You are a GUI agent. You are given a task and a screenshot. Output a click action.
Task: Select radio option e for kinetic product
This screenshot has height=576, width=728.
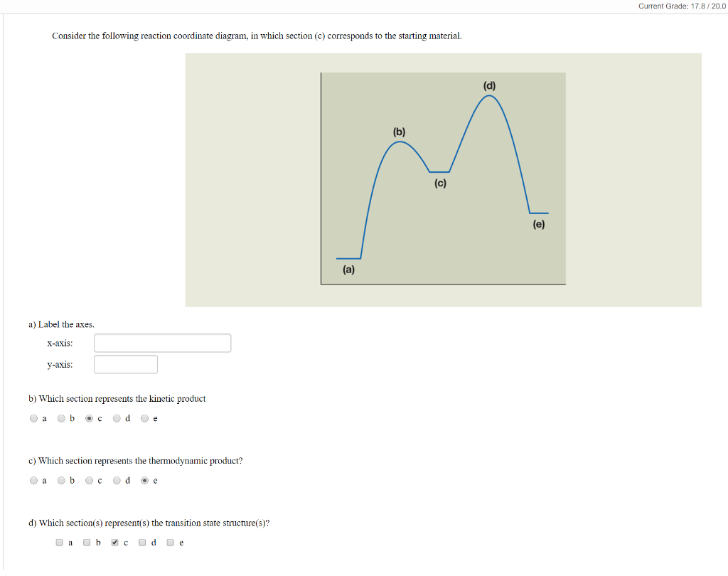tap(145, 418)
